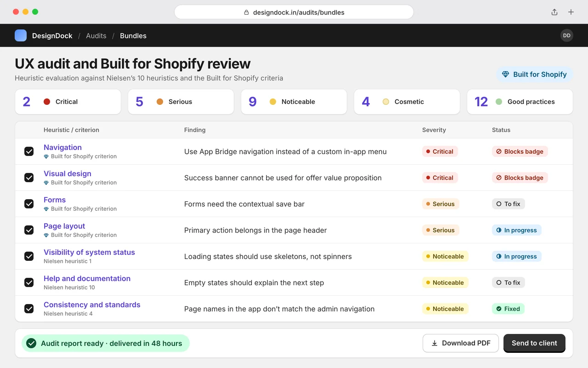Send the report to client
This screenshot has height=368, width=588.
[534, 343]
